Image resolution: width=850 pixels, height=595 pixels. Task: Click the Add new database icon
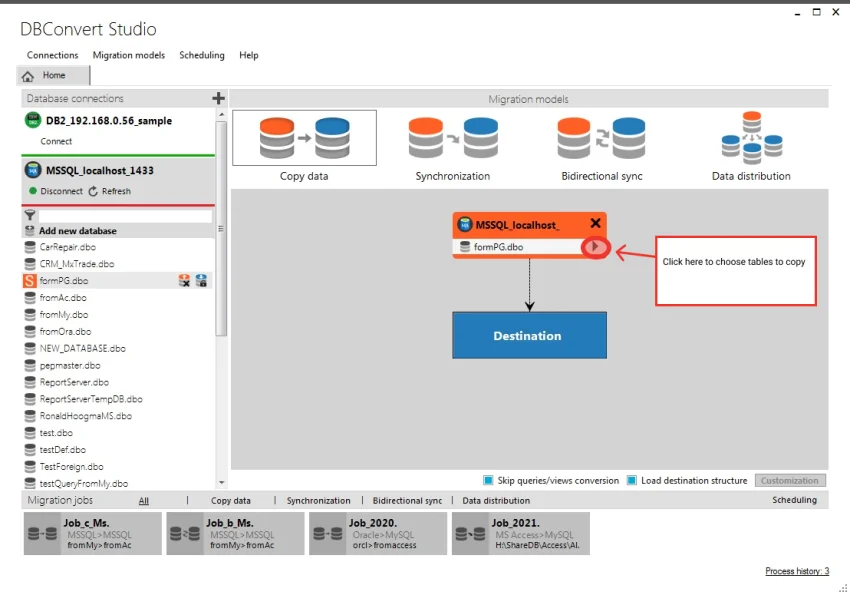[30, 231]
